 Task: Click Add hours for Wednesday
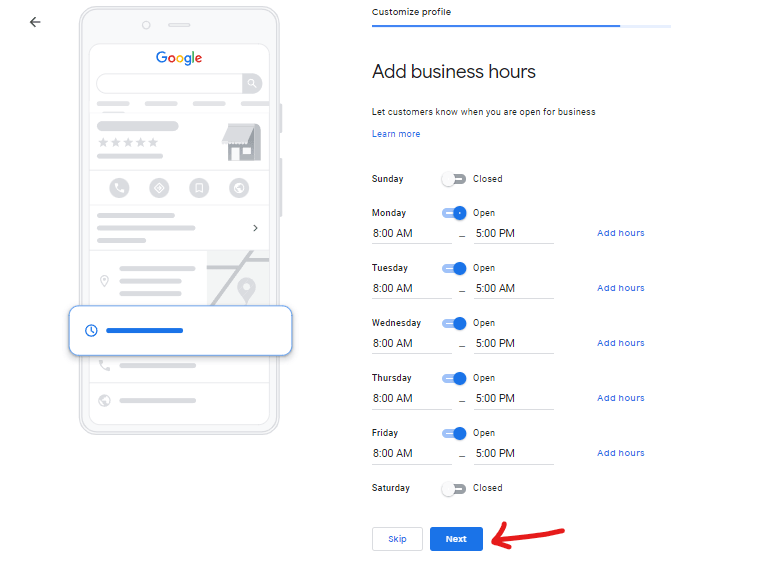point(620,343)
